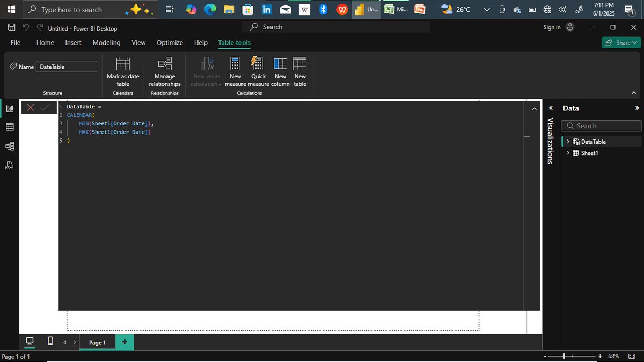Screen dimensions: 644x362
Task: Click the Windows Start button
Action: point(11,10)
